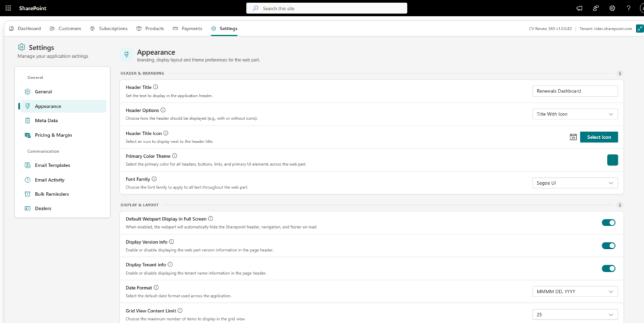This screenshot has width=644, height=323.
Task: Switch to the Payments tab
Action: click(187, 28)
